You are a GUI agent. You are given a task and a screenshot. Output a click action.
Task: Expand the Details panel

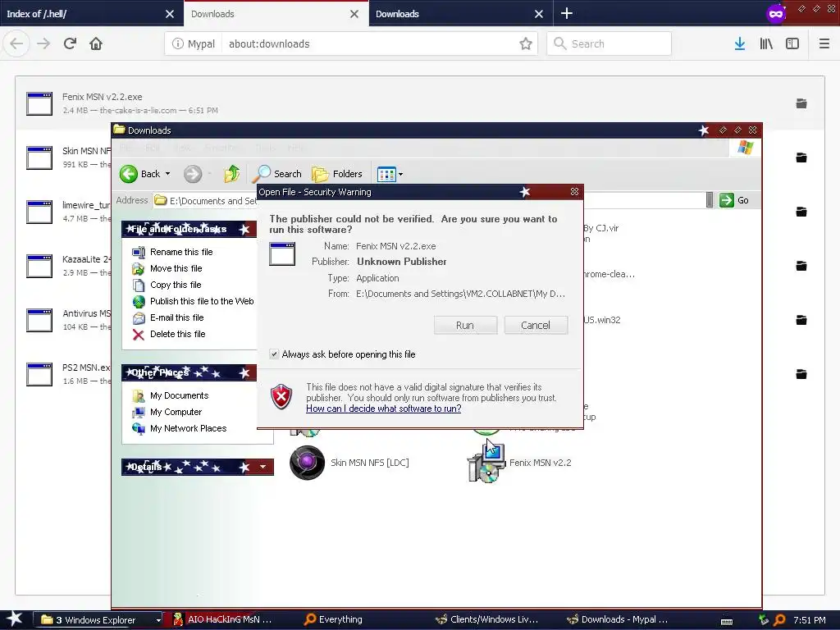pos(263,467)
